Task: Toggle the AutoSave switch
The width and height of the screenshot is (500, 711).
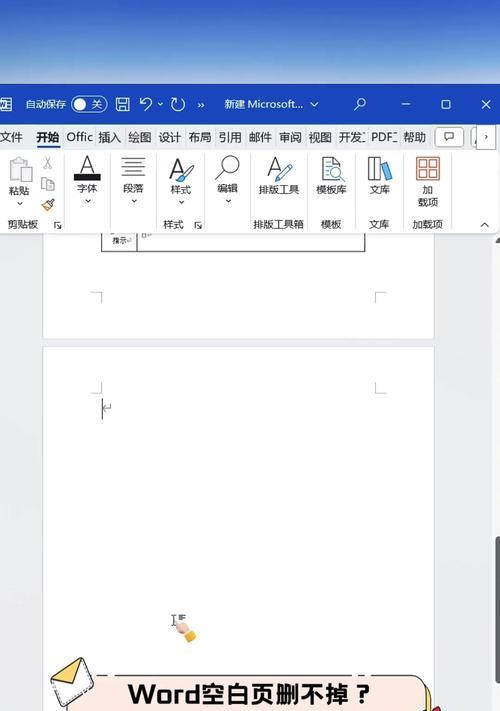Action: point(89,104)
